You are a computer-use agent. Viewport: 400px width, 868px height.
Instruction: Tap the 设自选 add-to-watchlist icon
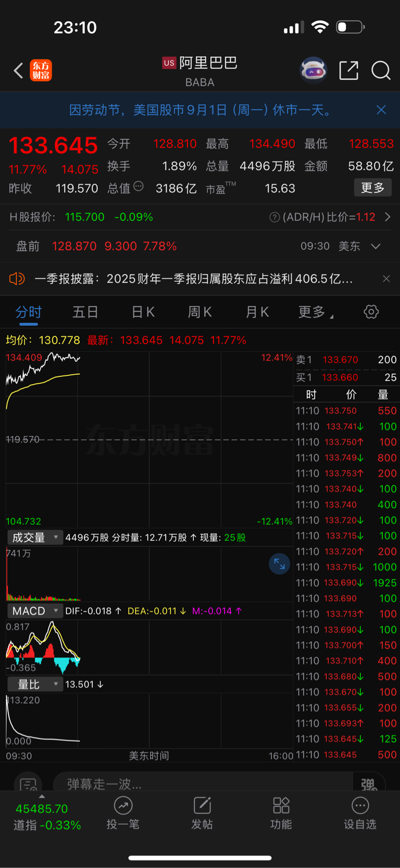(x=360, y=805)
